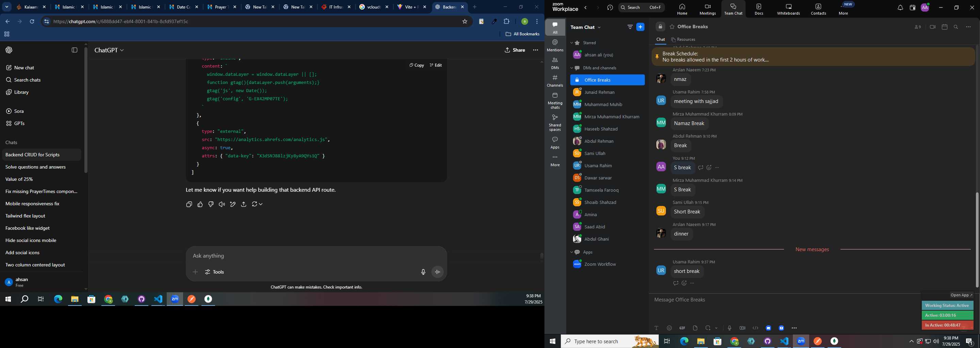Open the Tailwind flex layout chat
Screen dimensions: 980x348
point(41,216)
